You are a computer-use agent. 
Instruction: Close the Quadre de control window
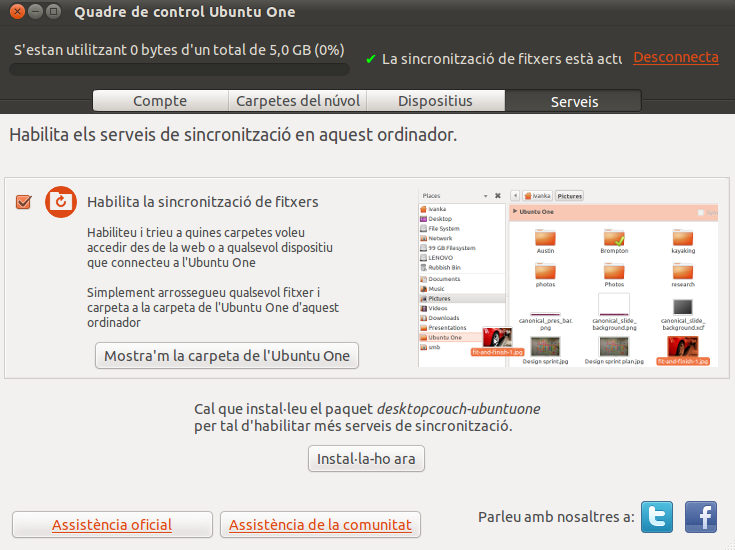[17, 11]
